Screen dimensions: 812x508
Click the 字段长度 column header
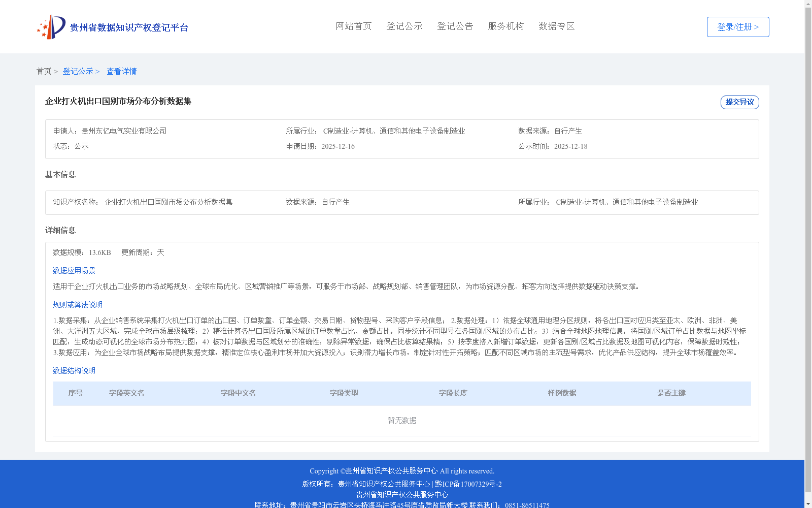453,393
